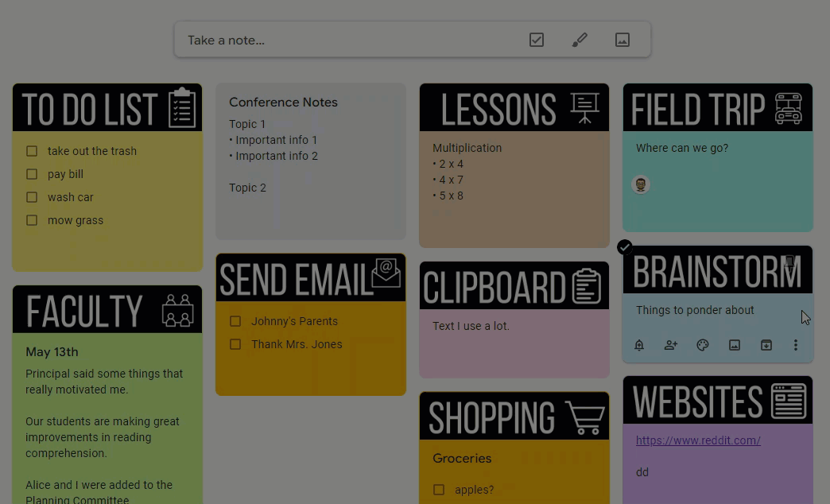830x504 pixels.
Task: Check off wash car
Action: (32, 197)
